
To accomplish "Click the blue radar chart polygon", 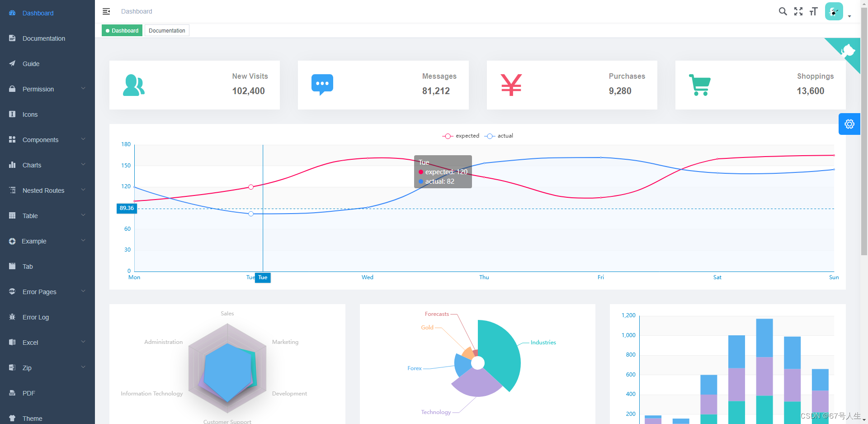I will pos(227,373).
